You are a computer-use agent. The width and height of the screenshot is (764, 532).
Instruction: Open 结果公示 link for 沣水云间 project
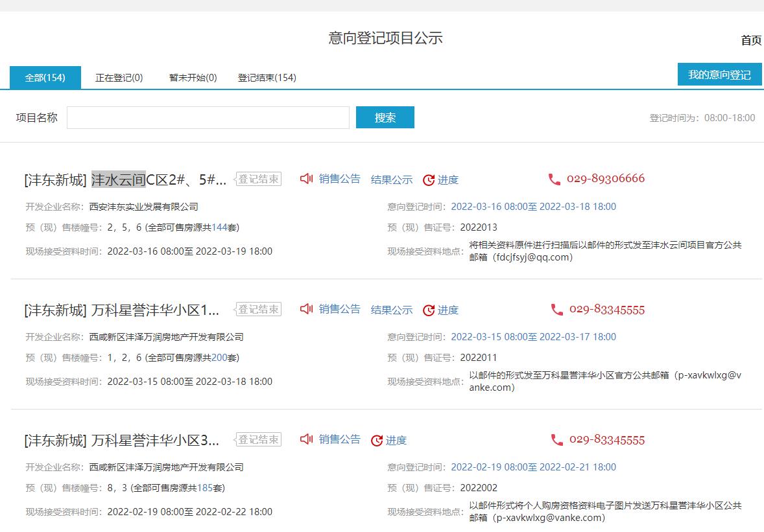coord(392,179)
